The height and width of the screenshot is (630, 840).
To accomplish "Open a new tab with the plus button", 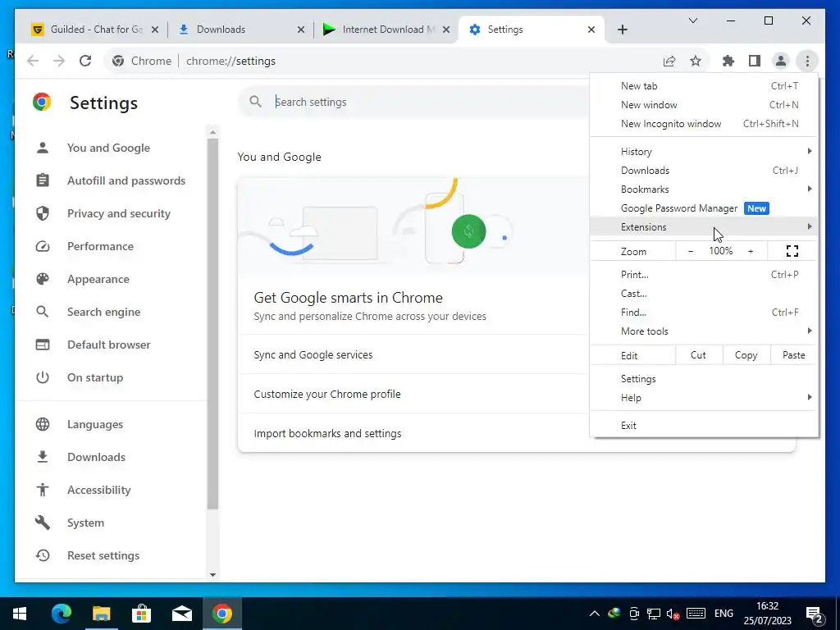I will 622,30.
